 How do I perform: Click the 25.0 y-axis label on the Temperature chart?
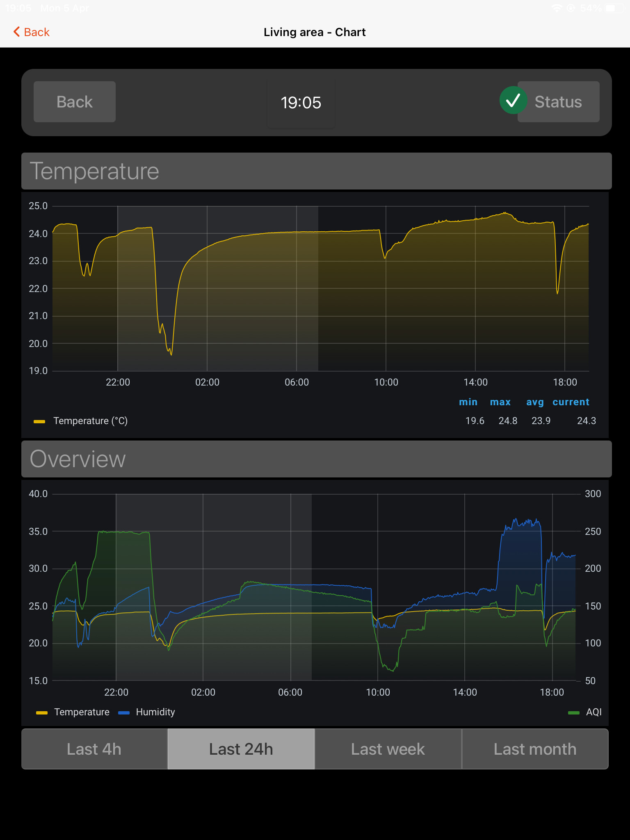[x=38, y=206]
